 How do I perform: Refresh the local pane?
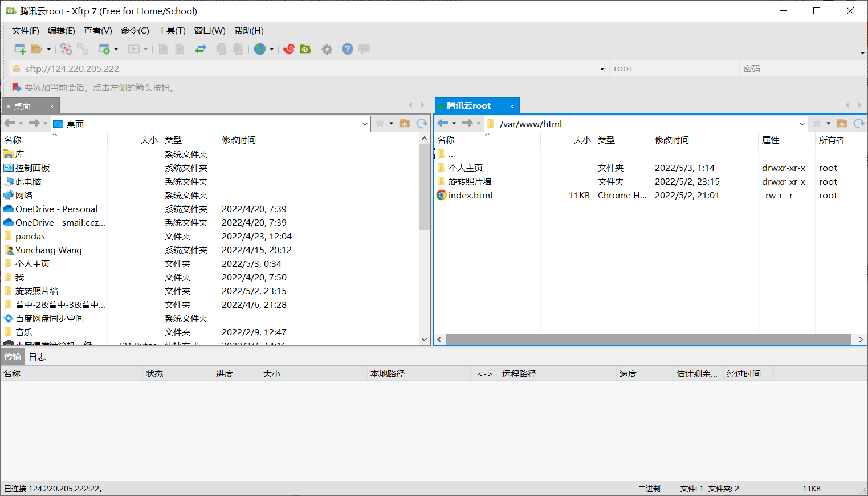tap(422, 123)
